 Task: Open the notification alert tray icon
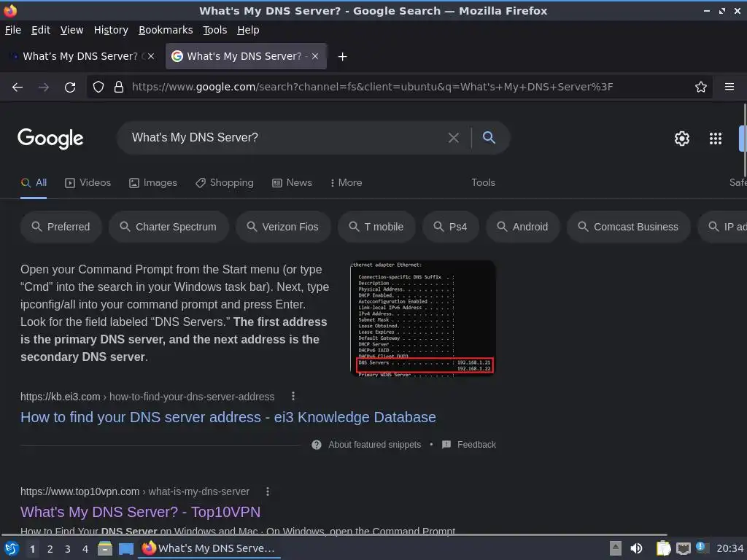tap(701, 547)
